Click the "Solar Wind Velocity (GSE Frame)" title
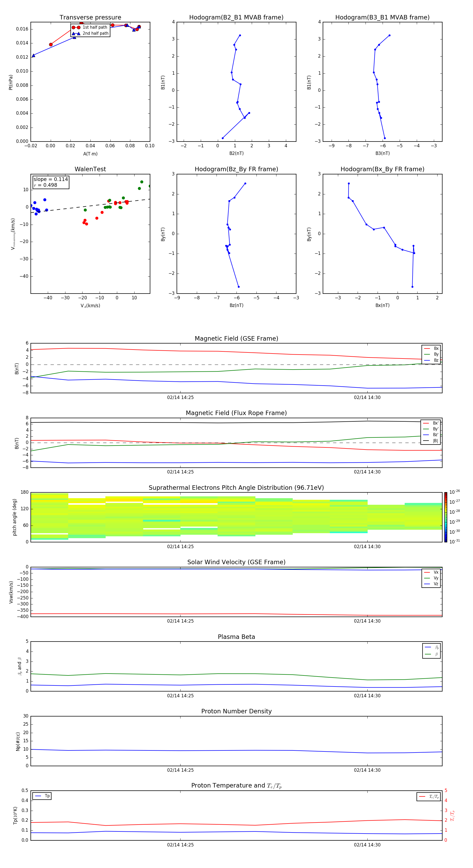 [x=236, y=562]
